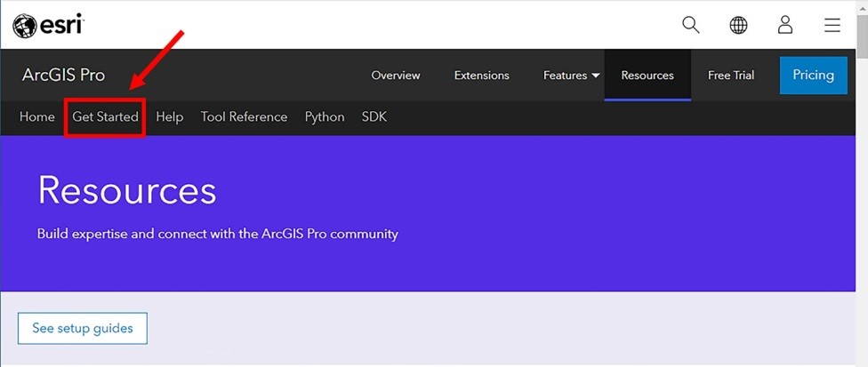868x367 pixels.
Task: Open the Help link
Action: 169,117
